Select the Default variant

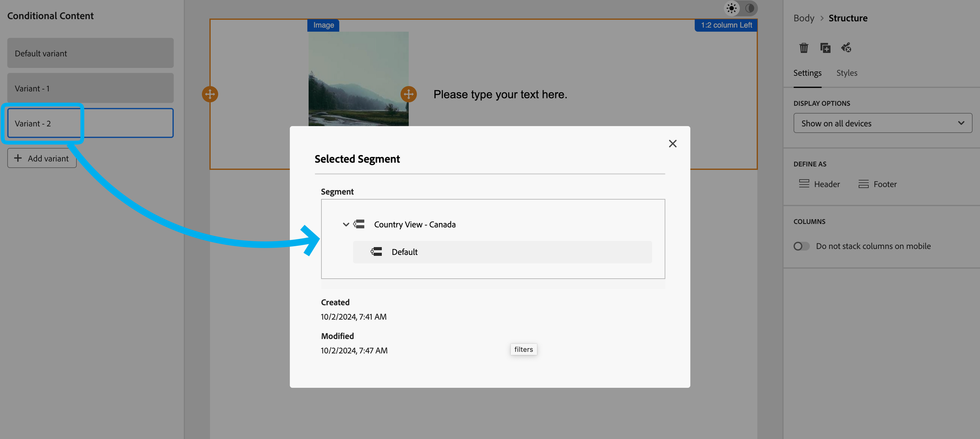click(90, 53)
